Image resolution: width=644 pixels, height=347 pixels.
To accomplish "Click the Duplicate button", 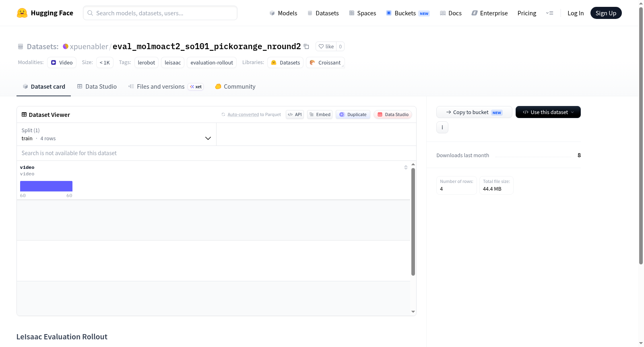I will point(353,114).
